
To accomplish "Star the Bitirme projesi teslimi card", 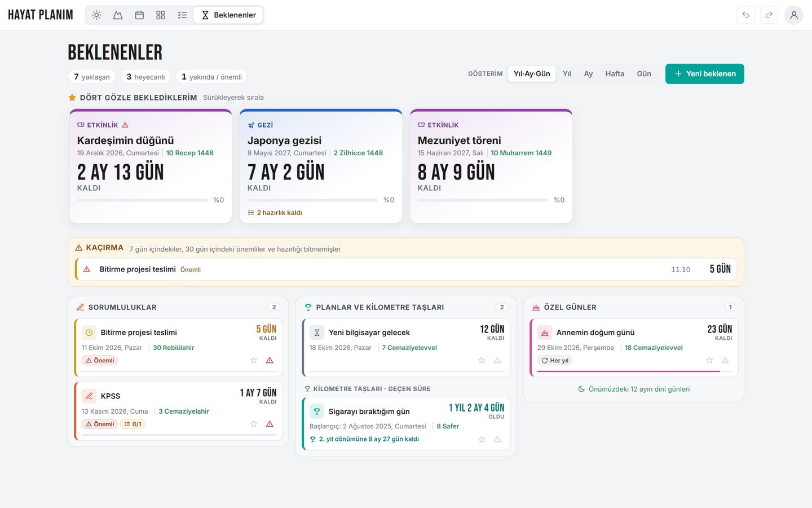I will click(254, 360).
